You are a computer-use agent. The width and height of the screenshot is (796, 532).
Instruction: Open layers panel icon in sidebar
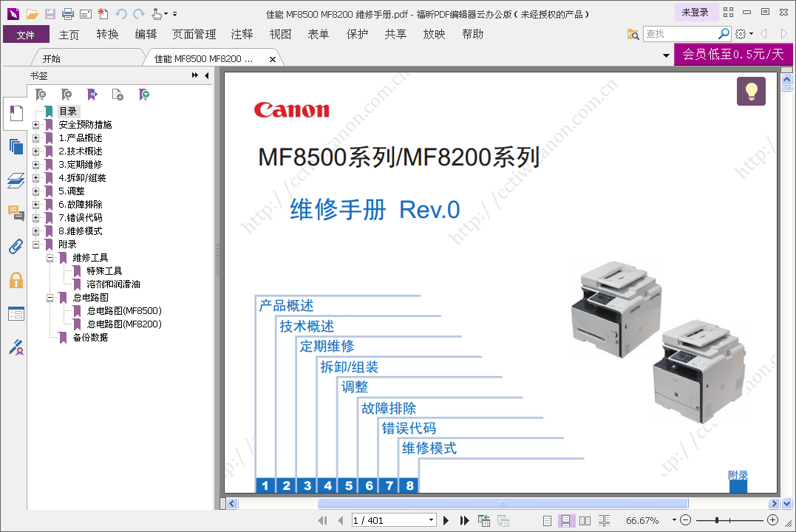pyautogui.click(x=16, y=180)
